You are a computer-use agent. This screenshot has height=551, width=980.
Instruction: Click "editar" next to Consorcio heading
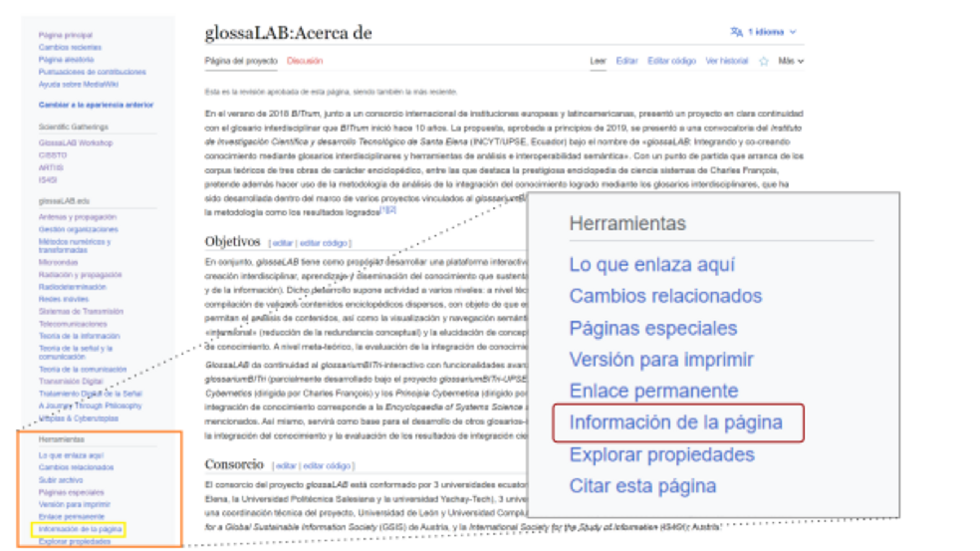(286, 466)
